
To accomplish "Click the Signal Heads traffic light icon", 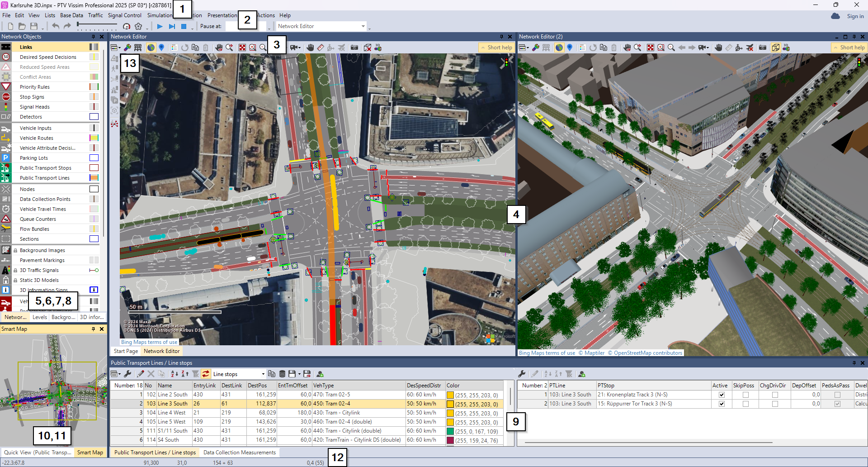I will click(x=6, y=107).
